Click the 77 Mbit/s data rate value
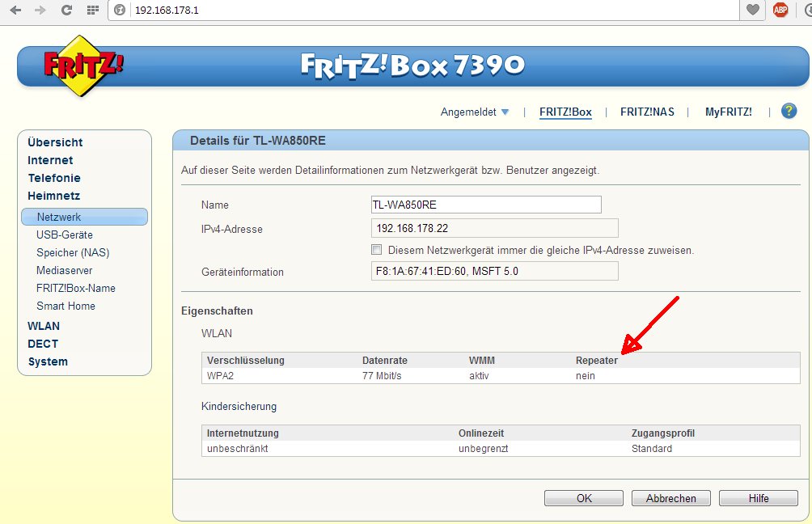 382,376
